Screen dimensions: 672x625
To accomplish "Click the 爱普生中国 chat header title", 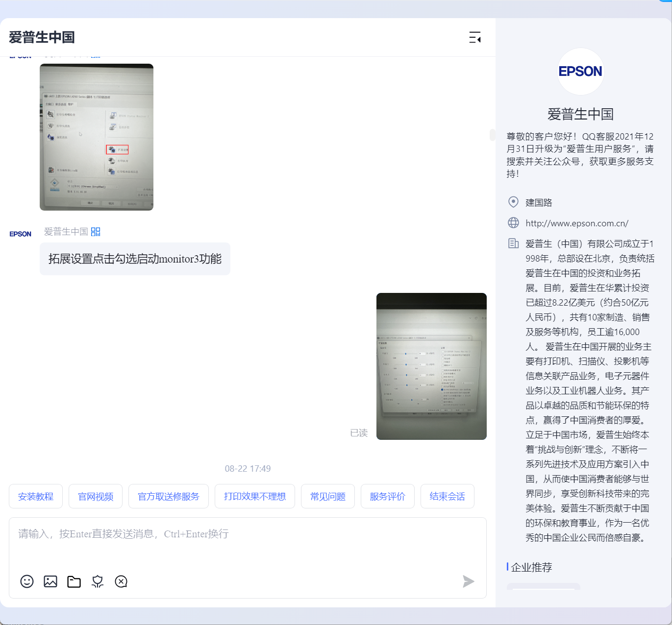I will 42,37.
